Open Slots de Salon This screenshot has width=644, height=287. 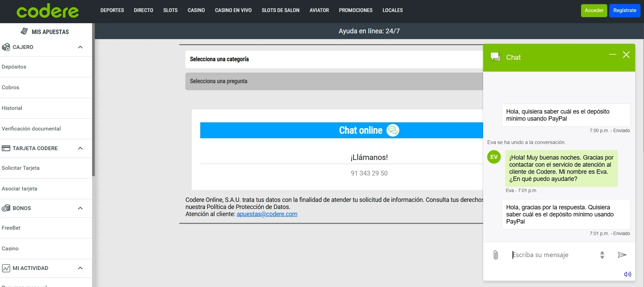(281, 10)
